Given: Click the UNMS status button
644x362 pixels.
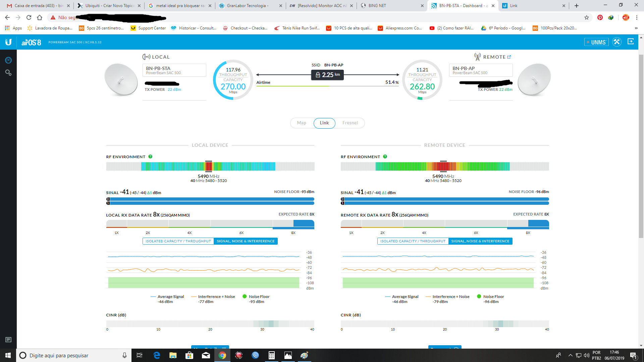Looking at the screenshot, I should click(596, 42).
